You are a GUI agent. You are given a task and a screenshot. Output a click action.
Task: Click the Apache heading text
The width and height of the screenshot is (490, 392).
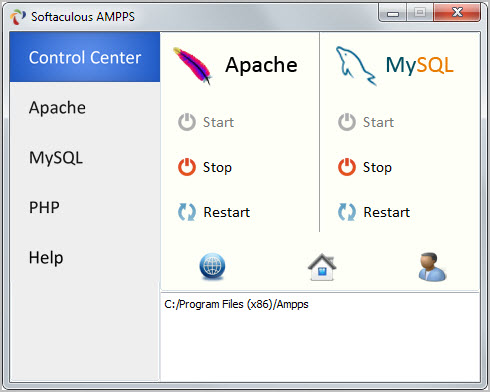[x=261, y=65]
